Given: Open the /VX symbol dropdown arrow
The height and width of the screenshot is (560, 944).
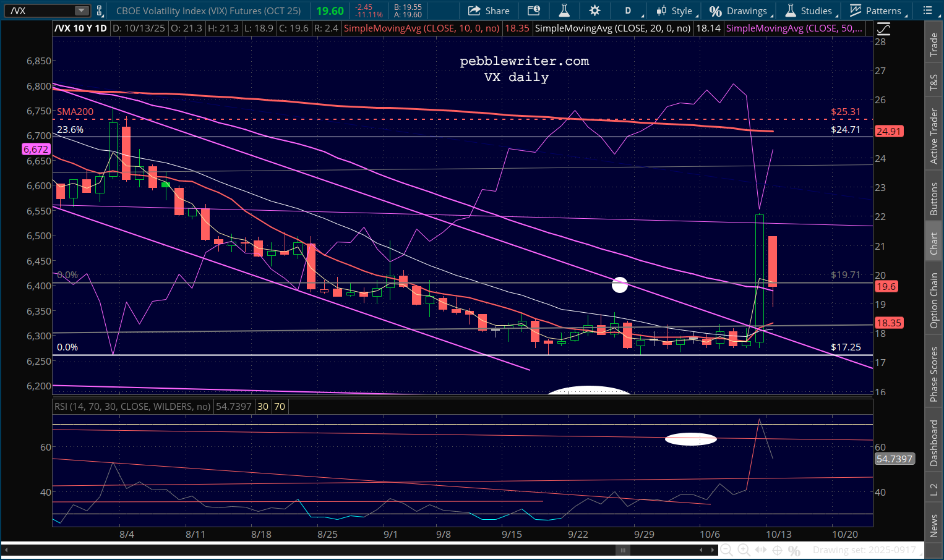Looking at the screenshot, I should point(81,11).
